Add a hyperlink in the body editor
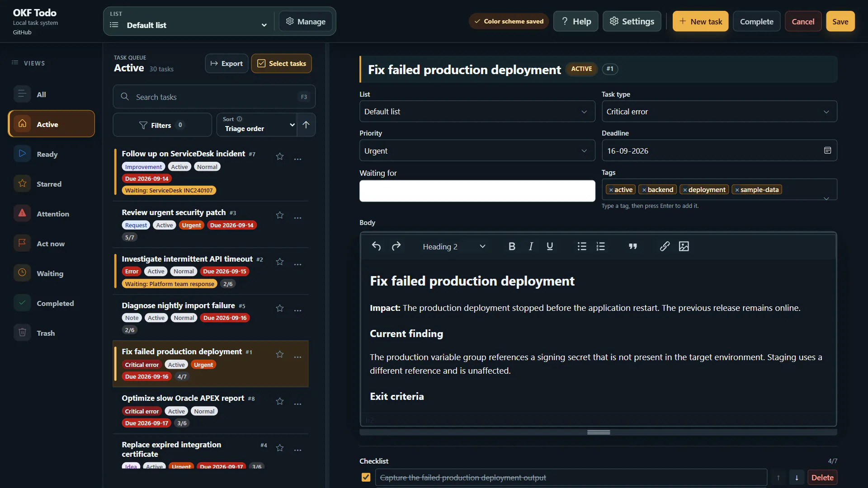This screenshot has height=488, width=868. (x=665, y=246)
